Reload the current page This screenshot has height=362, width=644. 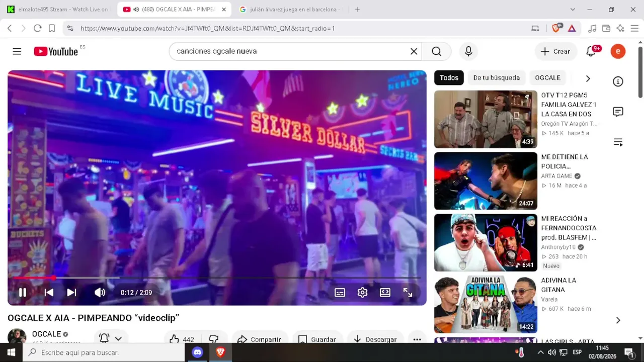point(37,28)
